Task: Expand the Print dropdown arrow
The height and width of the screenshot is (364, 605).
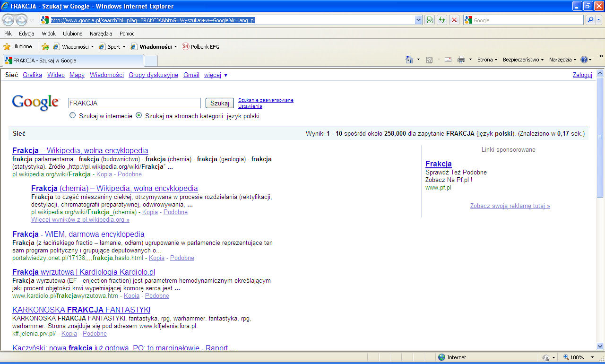Action: 470,60
